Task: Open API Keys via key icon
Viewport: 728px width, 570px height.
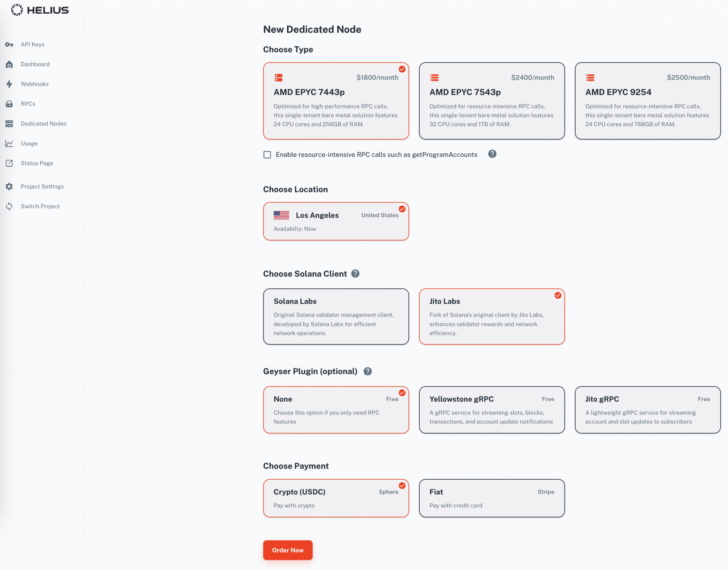Action: point(9,44)
